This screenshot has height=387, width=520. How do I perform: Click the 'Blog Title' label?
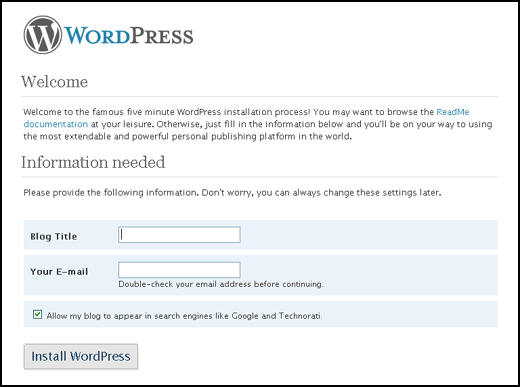click(54, 236)
